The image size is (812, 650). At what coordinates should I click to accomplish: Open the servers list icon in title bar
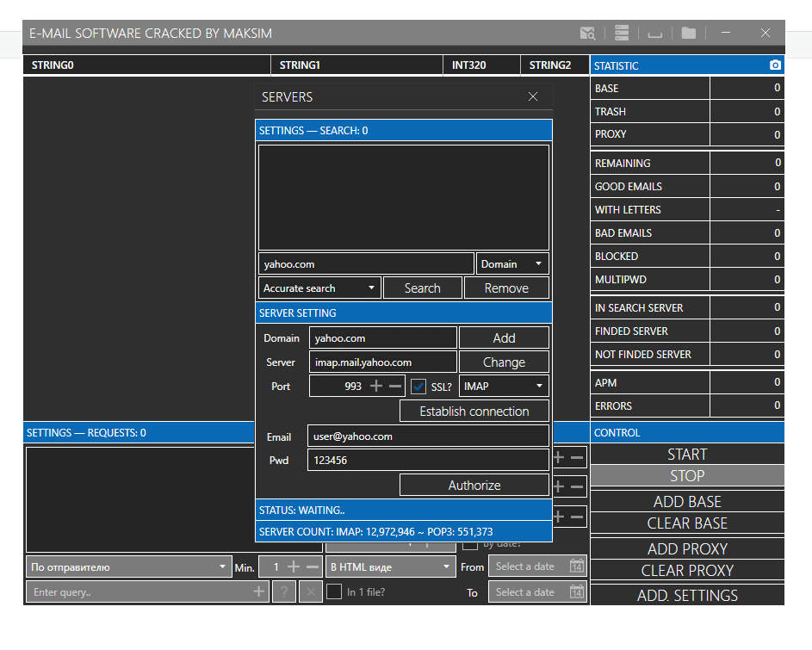pos(622,34)
